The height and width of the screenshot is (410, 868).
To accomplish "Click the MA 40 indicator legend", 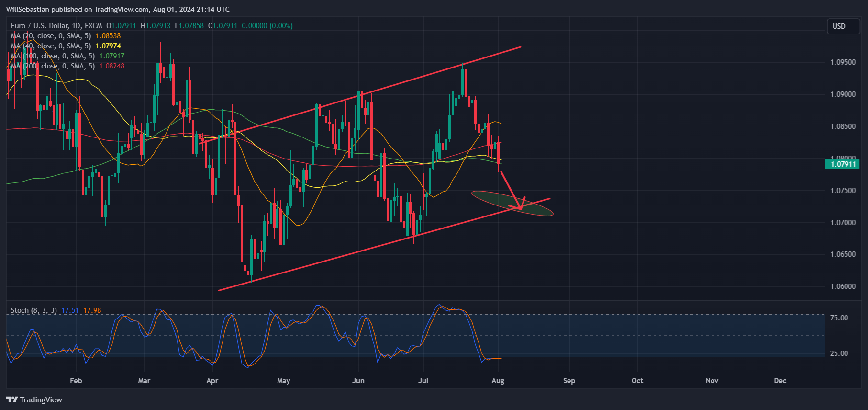I will coord(51,46).
